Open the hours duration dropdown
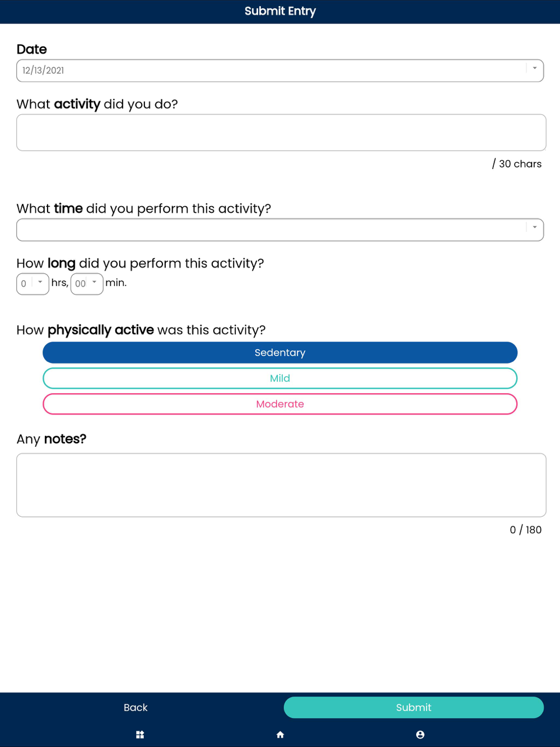Screen dimensions: 560x747 (x=25, y=283)
